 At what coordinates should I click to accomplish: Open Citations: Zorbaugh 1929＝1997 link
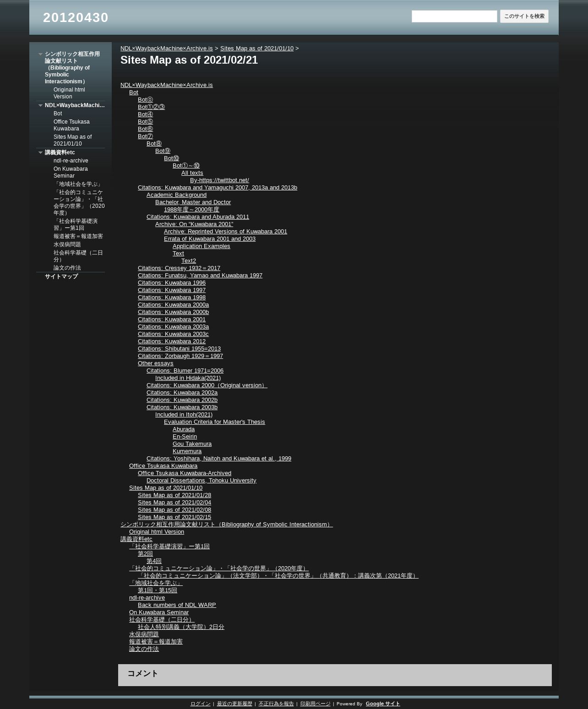180,356
